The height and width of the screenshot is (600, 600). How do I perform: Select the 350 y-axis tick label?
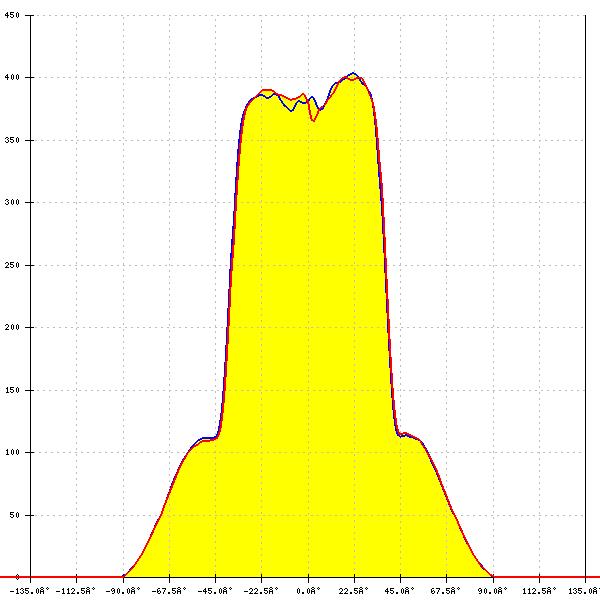(x=12, y=141)
